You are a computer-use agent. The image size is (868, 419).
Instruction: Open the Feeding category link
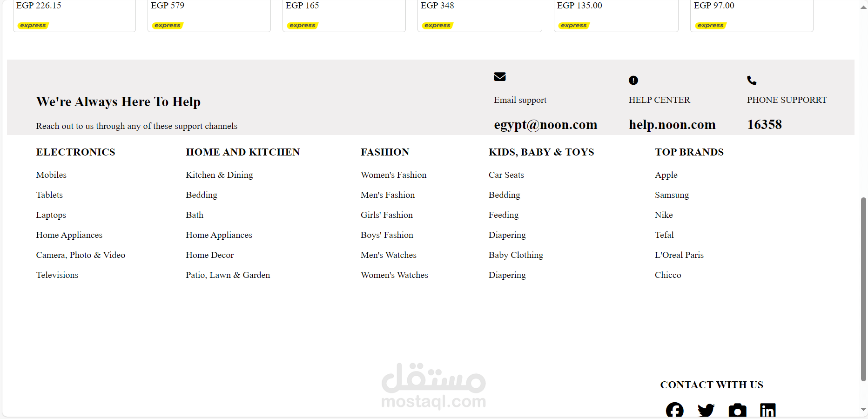(x=504, y=215)
